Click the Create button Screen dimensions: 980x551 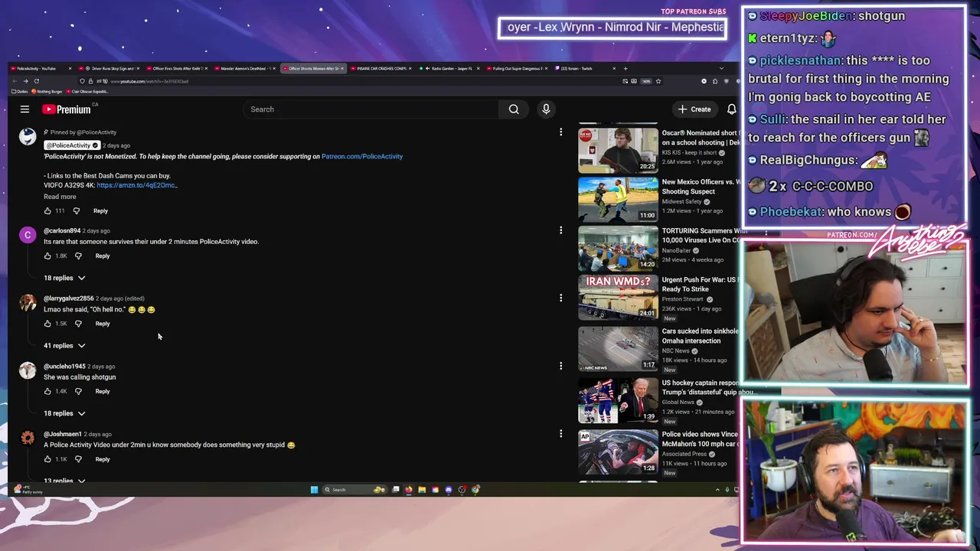[694, 109]
